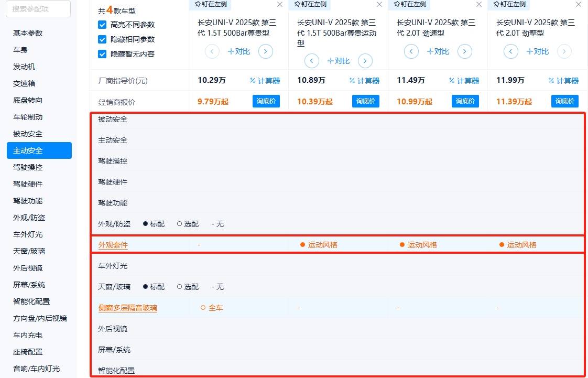Image resolution: width=588 pixels, height=378 pixels.
Task: Pin 2.0T 劲速型 column to left
Action: point(409,5)
